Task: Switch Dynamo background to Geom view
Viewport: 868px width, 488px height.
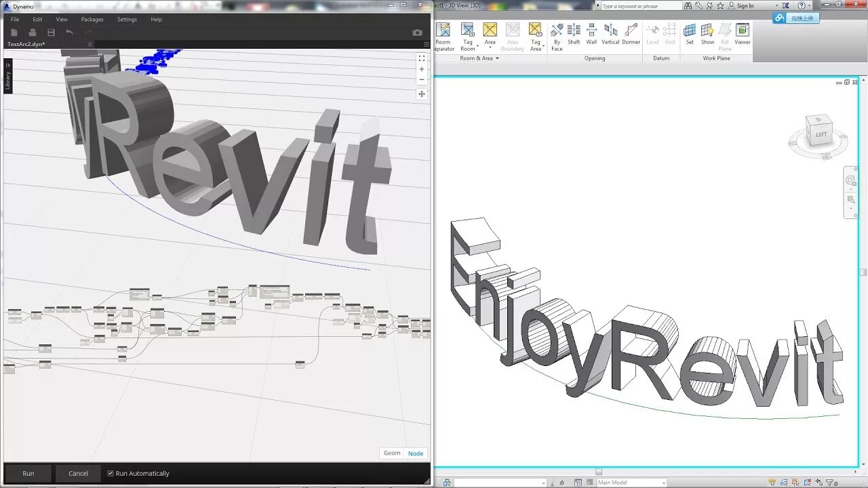Action: pyautogui.click(x=392, y=453)
